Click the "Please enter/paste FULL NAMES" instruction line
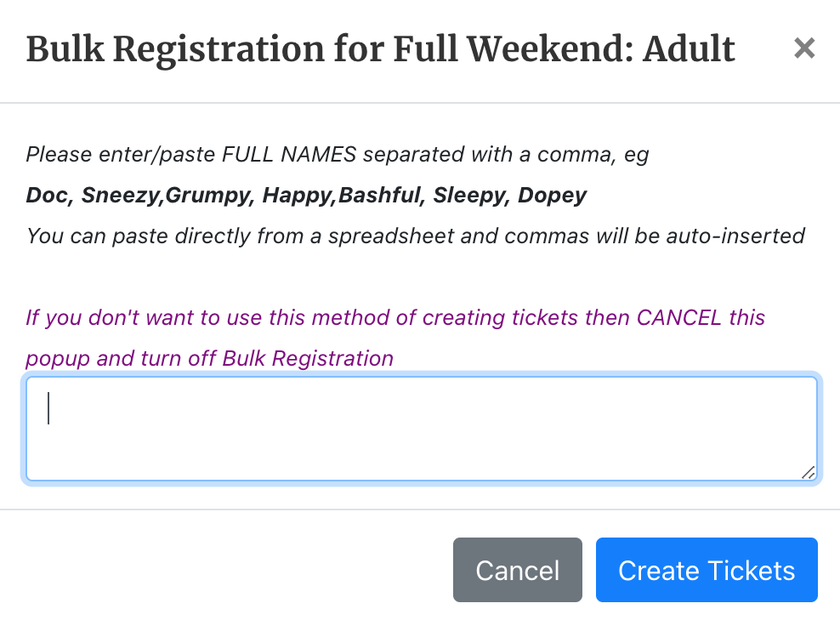Image resolution: width=840 pixels, height=626 pixels. (338, 155)
